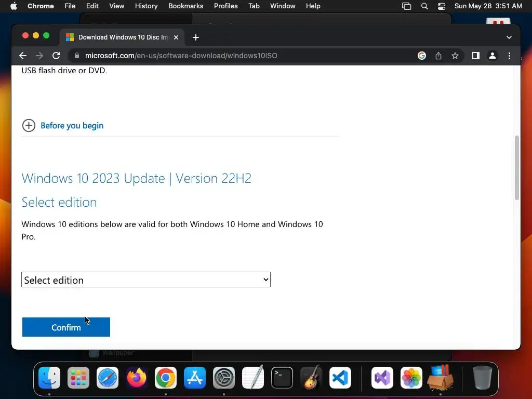Image resolution: width=532 pixels, height=399 pixels.
Task: Open the tab search chevron
Action: [509, 37]
